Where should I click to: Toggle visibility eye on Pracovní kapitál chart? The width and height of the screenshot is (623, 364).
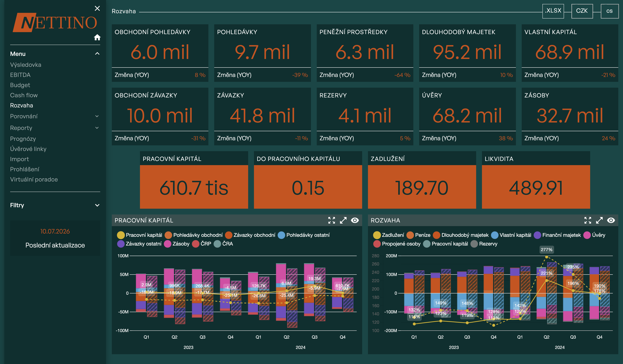(x=355, y=220)
